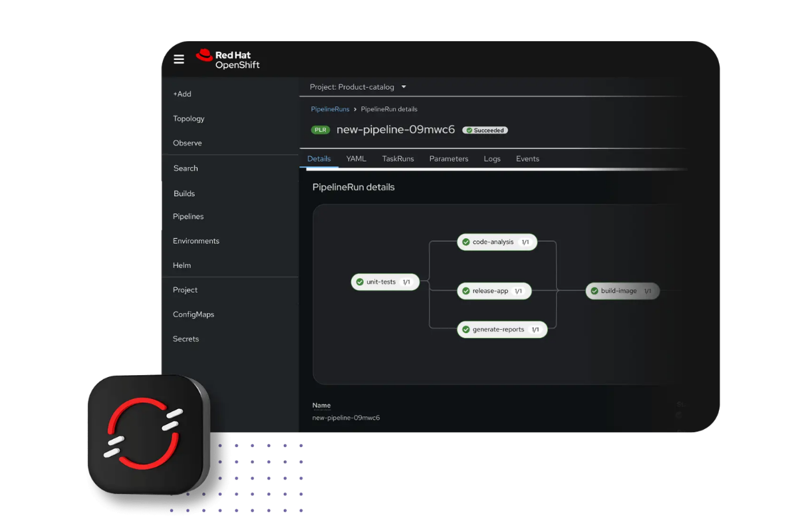798x532 pixels.
Task: Select the unit-tests success check icon
Action: pyautogui.click(x=360, y=282)
